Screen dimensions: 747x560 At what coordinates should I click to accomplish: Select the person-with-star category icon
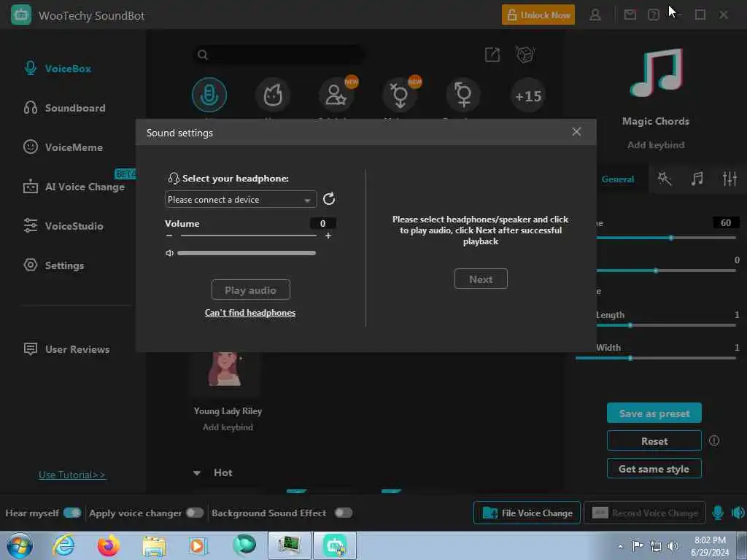click(x=336, y=96)
